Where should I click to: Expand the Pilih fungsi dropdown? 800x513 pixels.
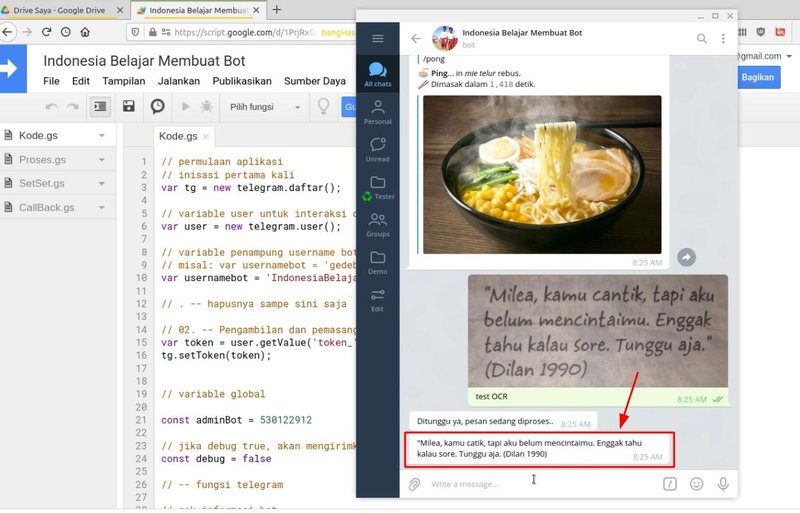(265, 106)
